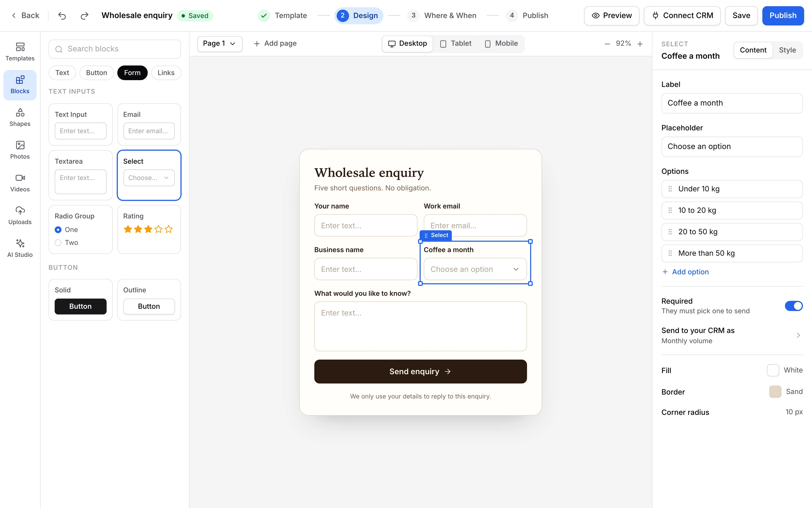
Task: Select the Two radio option
Action: [58, 243]
